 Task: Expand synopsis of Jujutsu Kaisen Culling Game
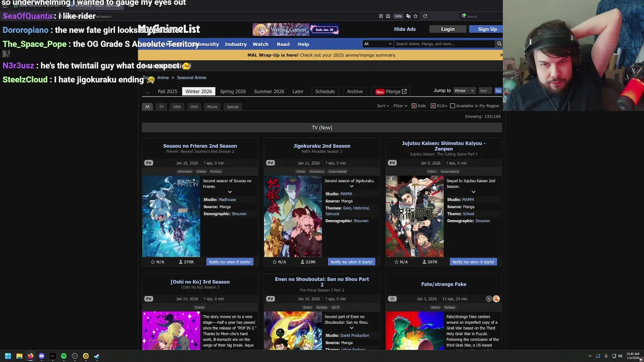[473, 192]
